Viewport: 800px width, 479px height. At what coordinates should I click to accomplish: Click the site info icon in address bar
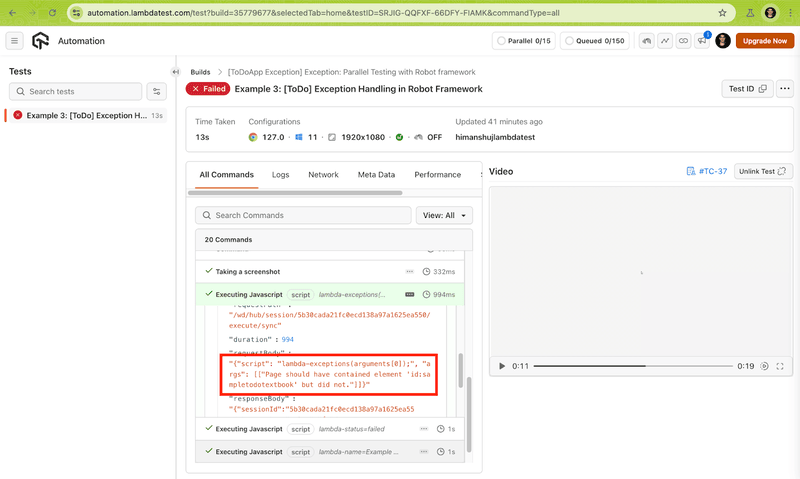point(77,13)
